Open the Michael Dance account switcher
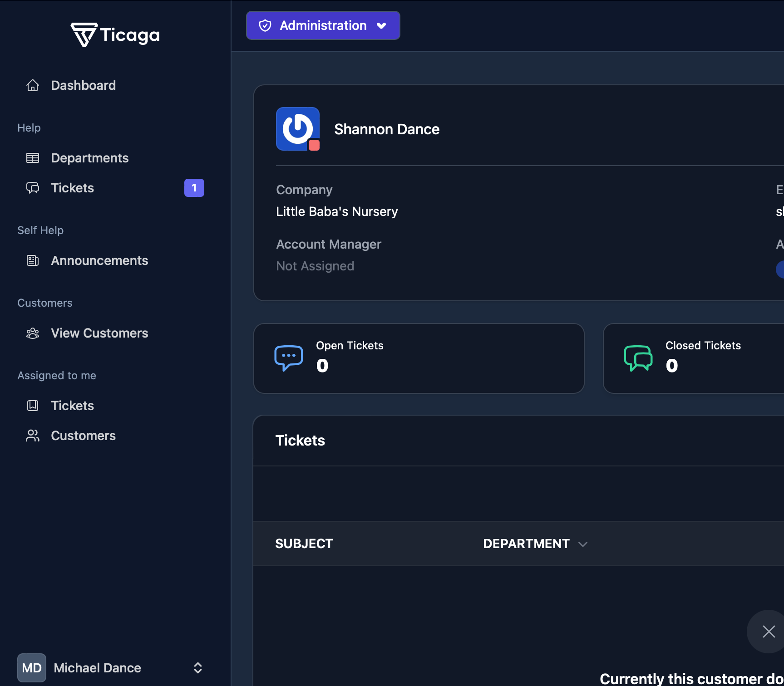This screenshot has height=686, width=784. [197, 667]
